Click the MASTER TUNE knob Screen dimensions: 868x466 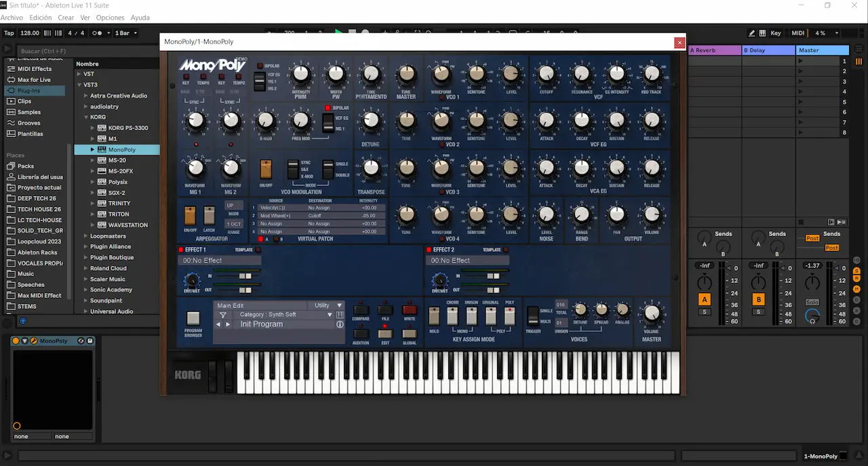click(x=406, y=74)
